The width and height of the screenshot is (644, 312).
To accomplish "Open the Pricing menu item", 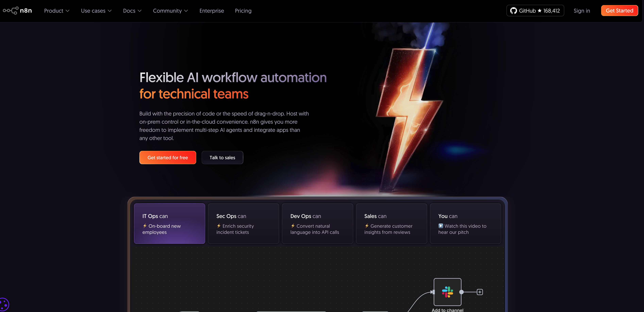I will [x=243, y=11].
